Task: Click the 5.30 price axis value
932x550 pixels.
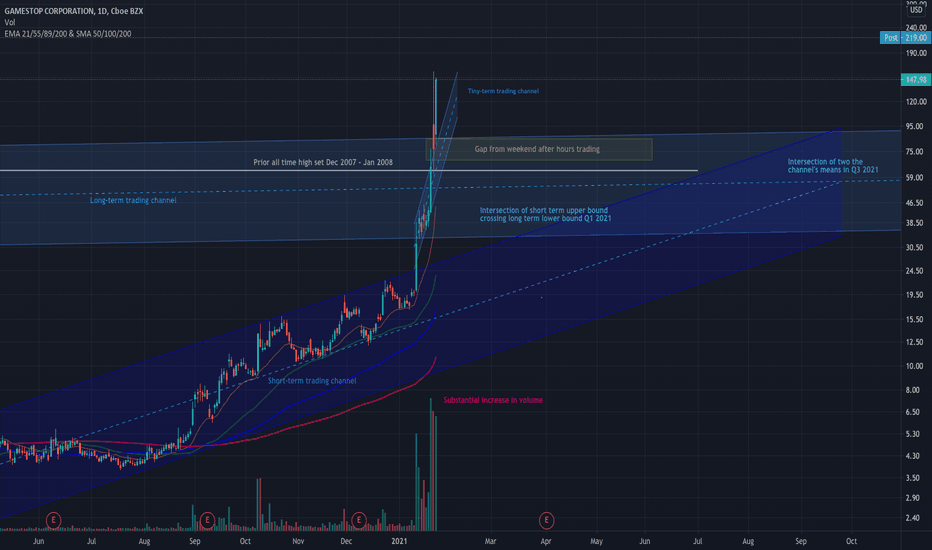Action: pos(912,434)
